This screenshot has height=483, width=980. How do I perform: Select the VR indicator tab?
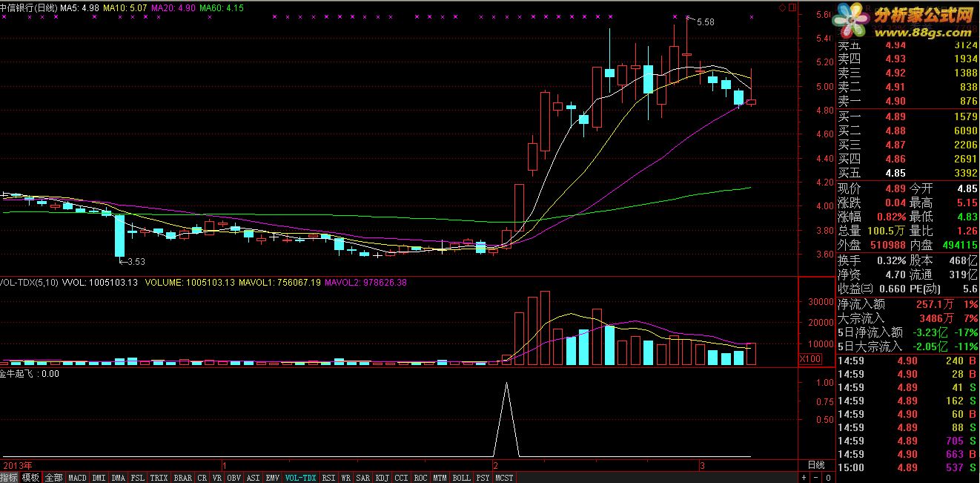217,478
